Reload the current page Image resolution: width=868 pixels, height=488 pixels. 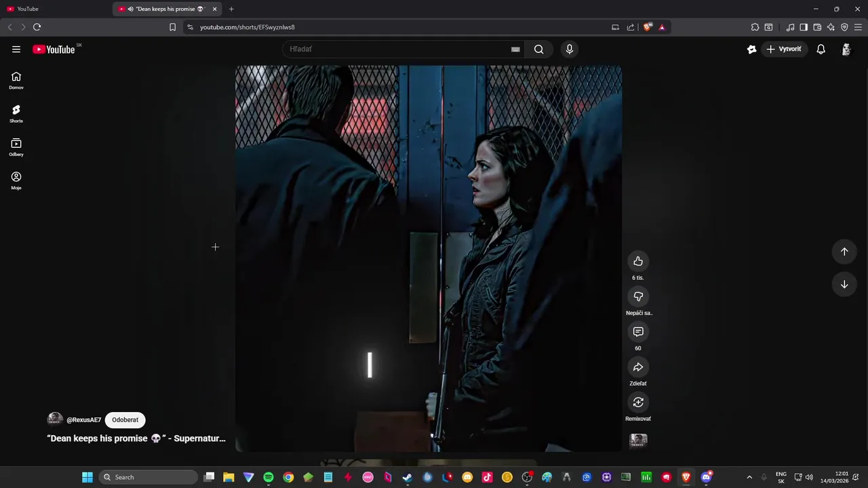pos(37,27)
